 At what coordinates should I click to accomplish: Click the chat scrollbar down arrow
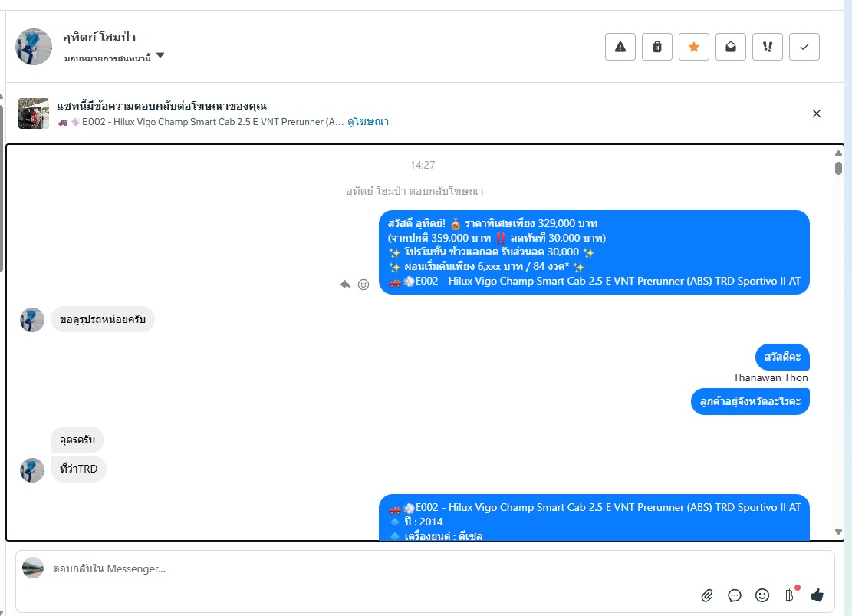pyautogui.click(x=838, y=532)
